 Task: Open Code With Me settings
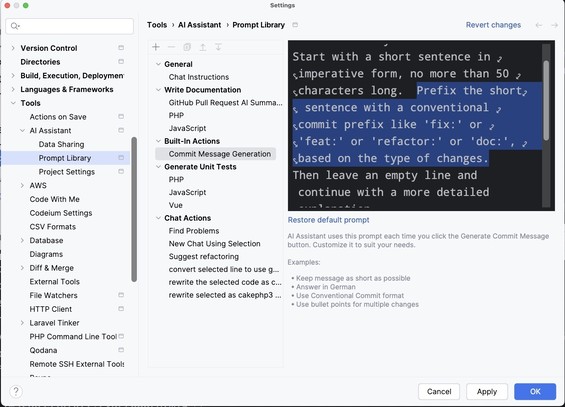click(54, 199)
